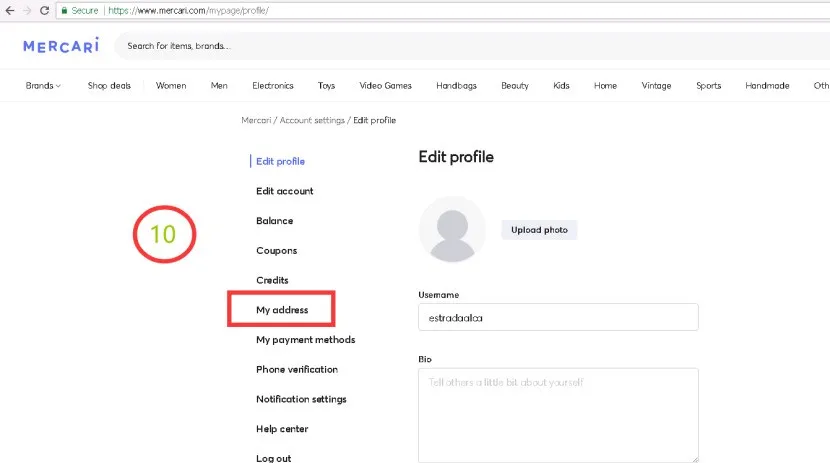Open the Handmade category
The height and width of the screenshot is (463, 830).
768,86
